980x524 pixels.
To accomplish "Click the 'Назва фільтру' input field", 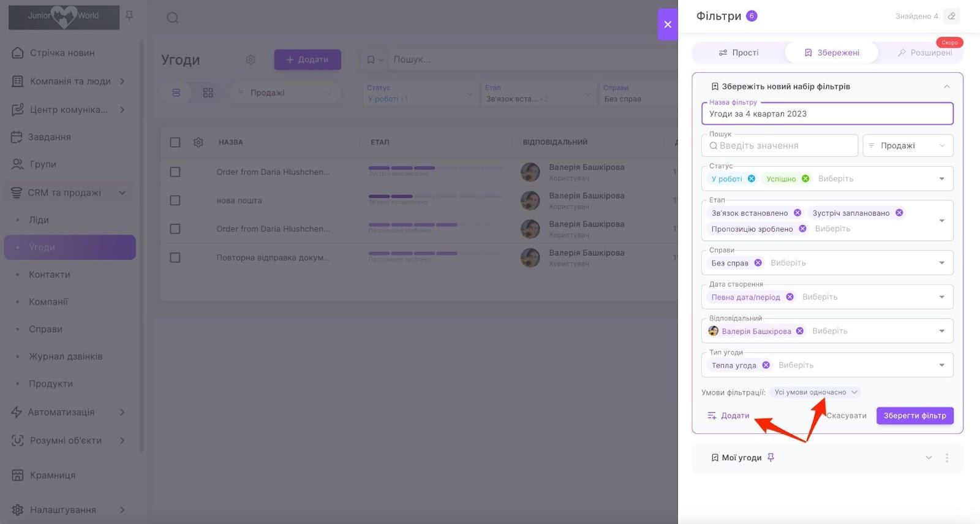I will pyautogui.click(x=827, y=114).
